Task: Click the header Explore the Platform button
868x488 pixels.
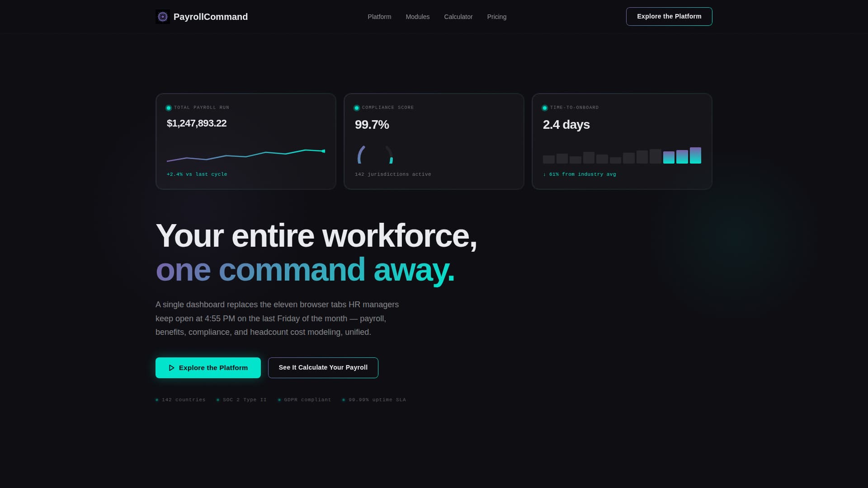Action: (x=669, y=16)
